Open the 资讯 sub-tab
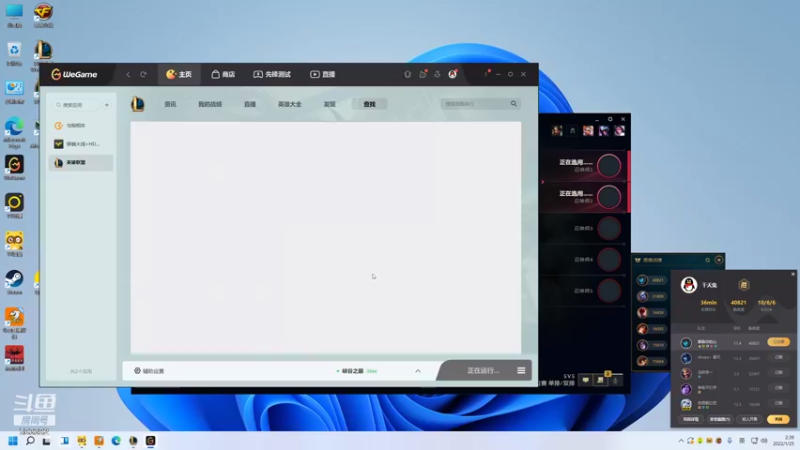Image resolution: width=800 pixels, height=450 pixels. click(x=170, y=104)
